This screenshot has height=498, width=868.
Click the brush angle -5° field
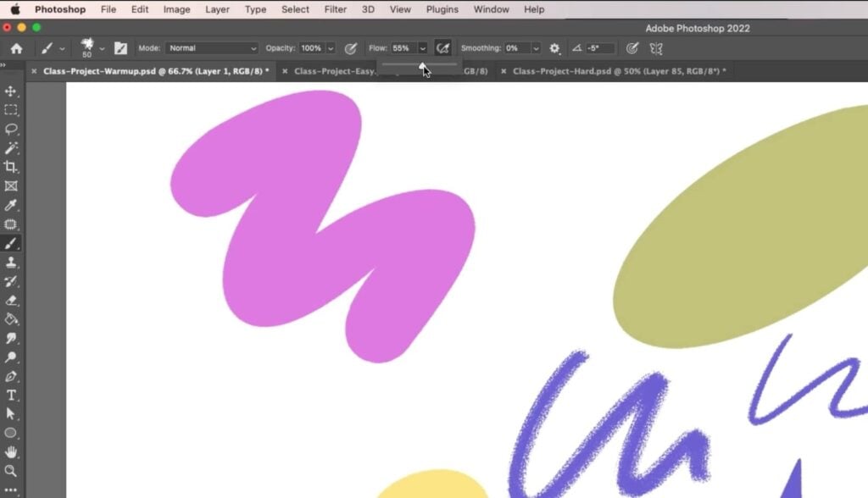pyautogui.click(x=600, y=48)
